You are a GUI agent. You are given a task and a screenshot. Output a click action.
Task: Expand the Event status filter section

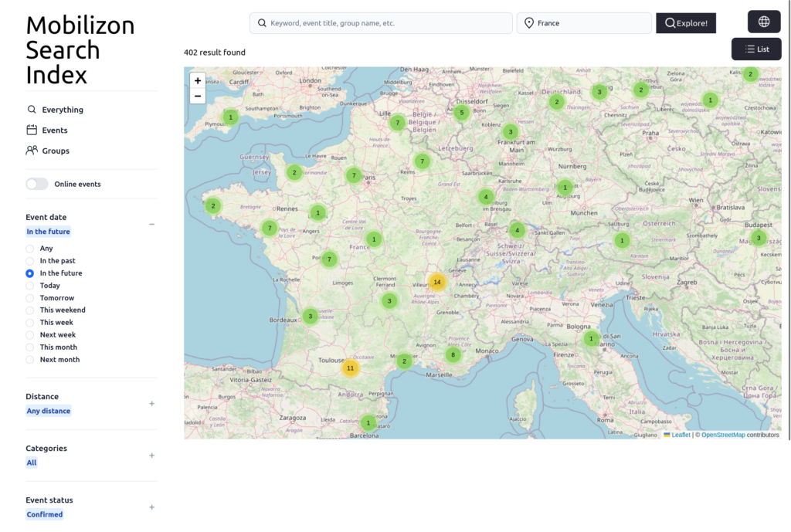151,507
